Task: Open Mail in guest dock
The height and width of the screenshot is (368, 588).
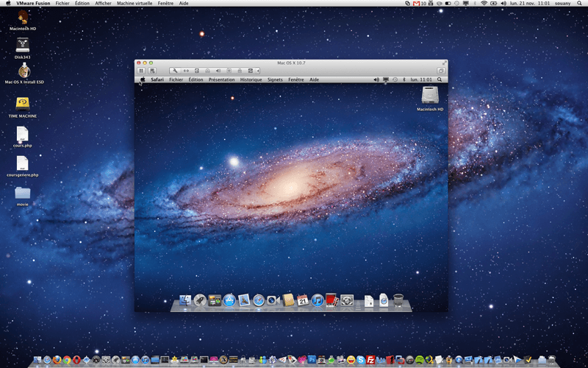Action: [244, 300]
